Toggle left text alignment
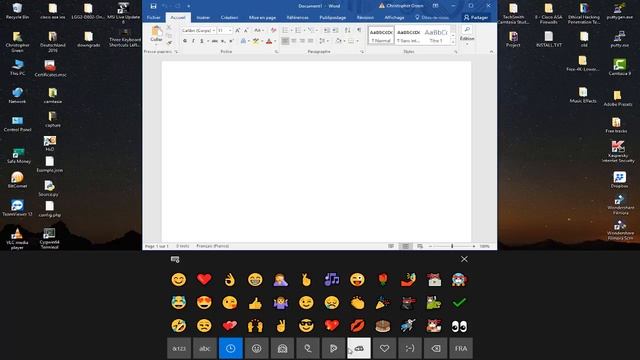This screenshot has width=640, height=360. click(285, 41)
